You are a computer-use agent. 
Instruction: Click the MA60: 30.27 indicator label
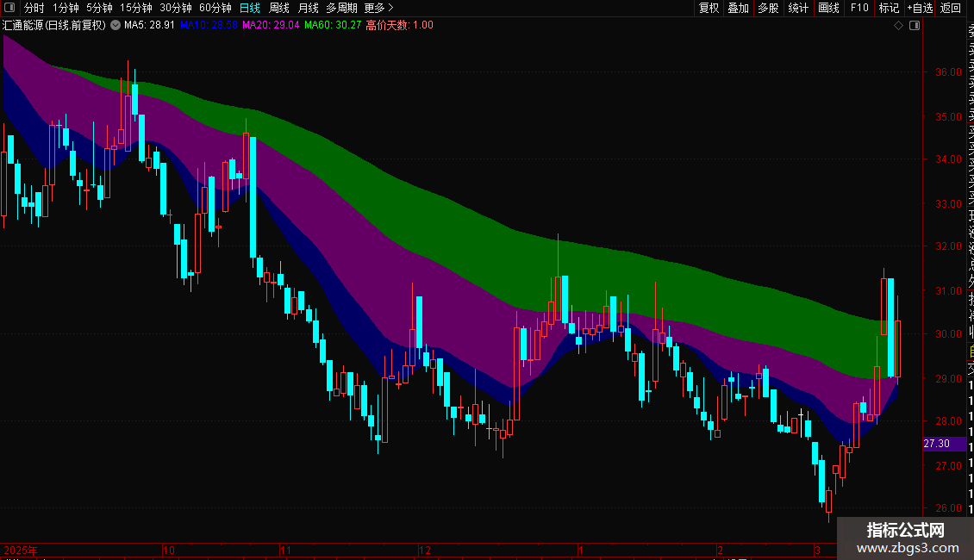pyautogui.click(x=333, y=26)
